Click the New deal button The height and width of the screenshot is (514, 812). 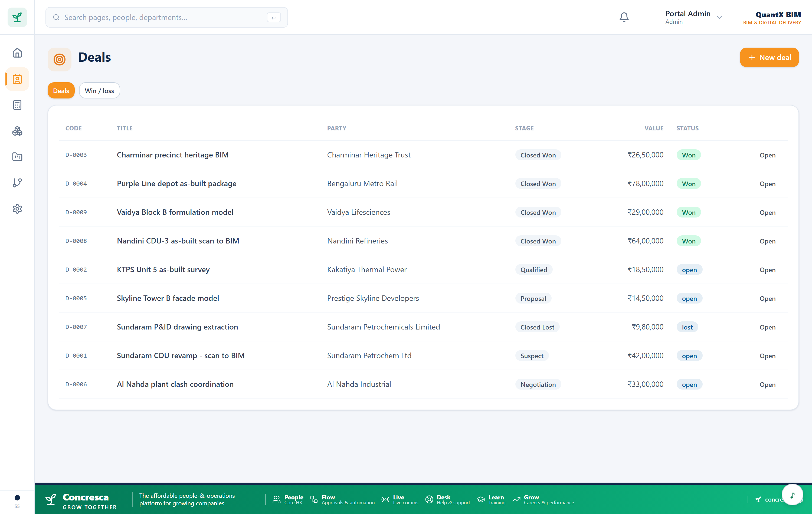[x=769, y=57]
